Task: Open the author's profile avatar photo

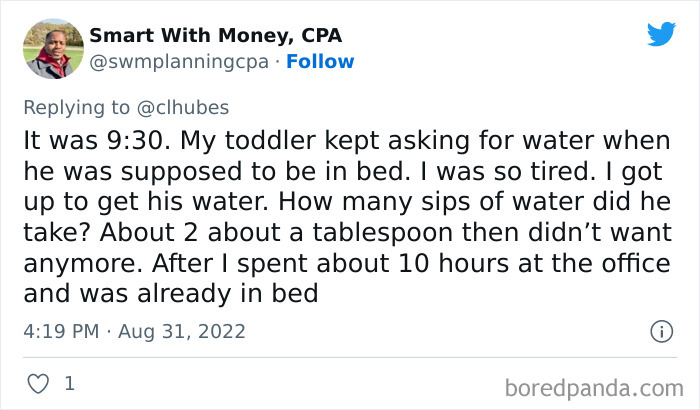Action: 52,48
